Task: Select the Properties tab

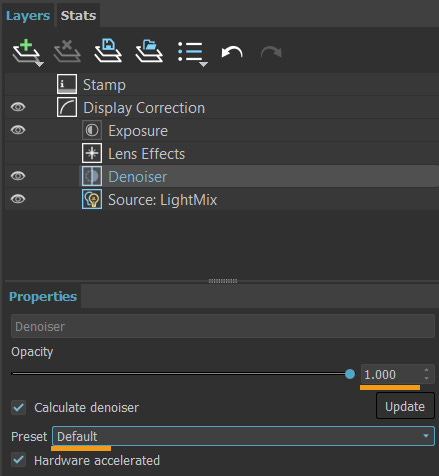Action: click(43, 296)
